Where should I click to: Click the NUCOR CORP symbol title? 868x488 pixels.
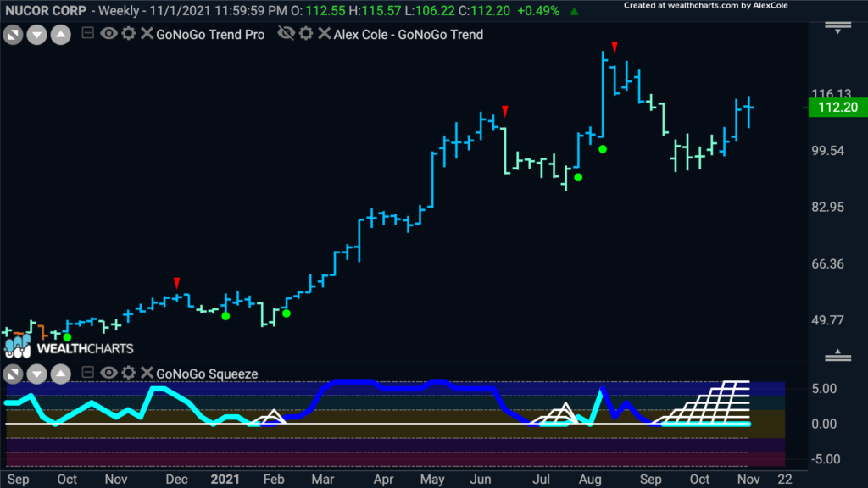pyautogui.click(x=46, y=10)
